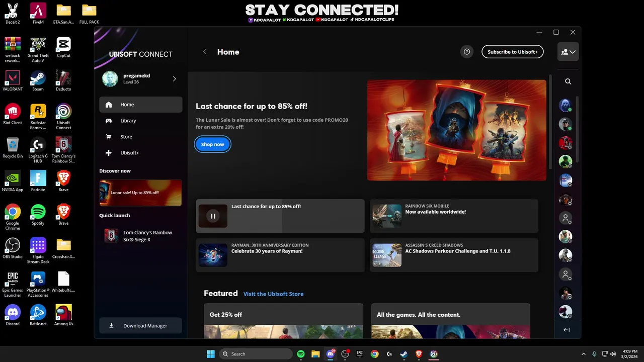The width and height of the screenshot is (644, 362).
Task: Open Spotify from the taskbar
Action: [x=301, y=354]
